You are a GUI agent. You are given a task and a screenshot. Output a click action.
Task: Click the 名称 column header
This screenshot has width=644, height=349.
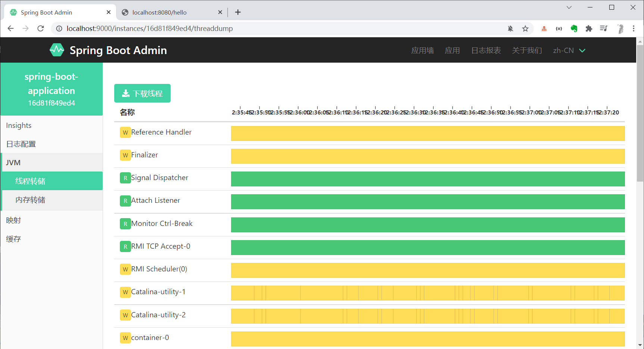tap(127, 112)
